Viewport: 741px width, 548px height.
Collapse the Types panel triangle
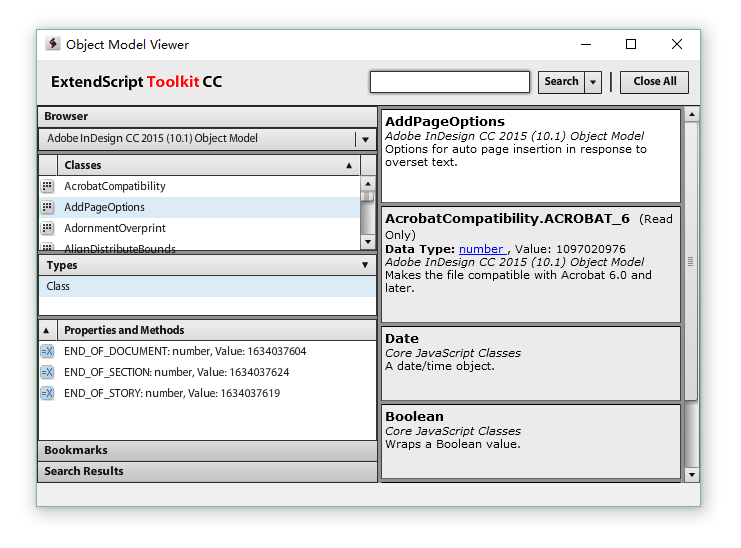pyautogui.click(x=365, y=265)
